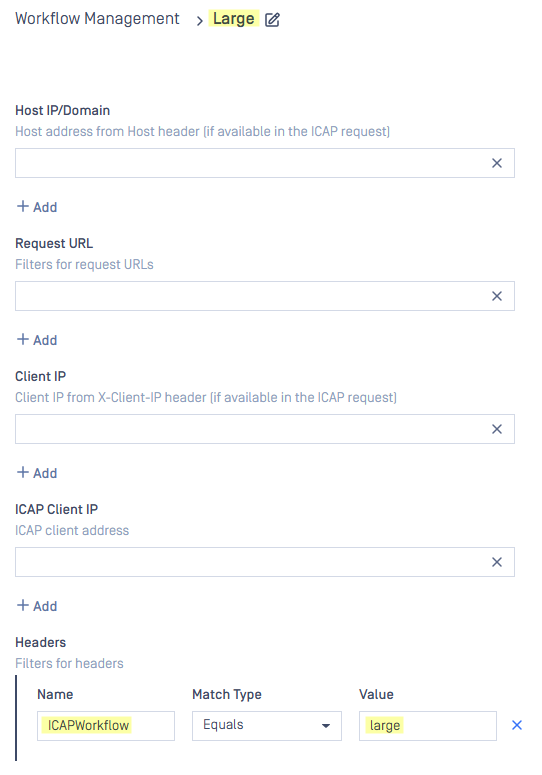The height and width of the screenshot is (775, 542).
Task: Add another Host IP/Domain entry
Action: 37,207
